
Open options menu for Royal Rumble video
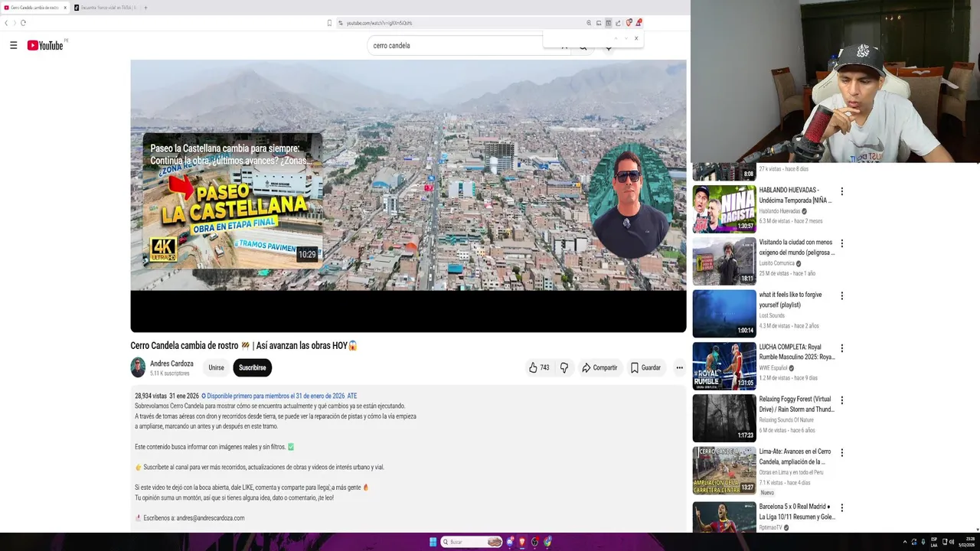coord(841,348)
